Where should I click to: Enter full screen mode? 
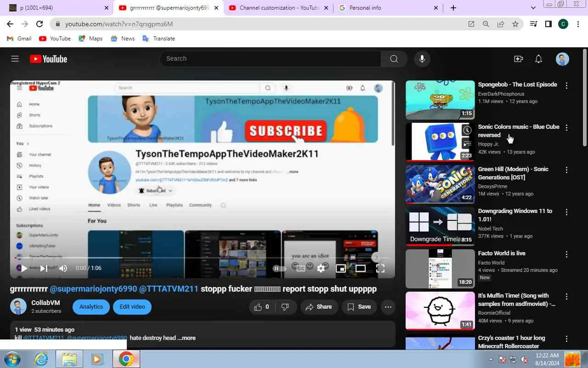pyautogui.click(x=380, y=268)
